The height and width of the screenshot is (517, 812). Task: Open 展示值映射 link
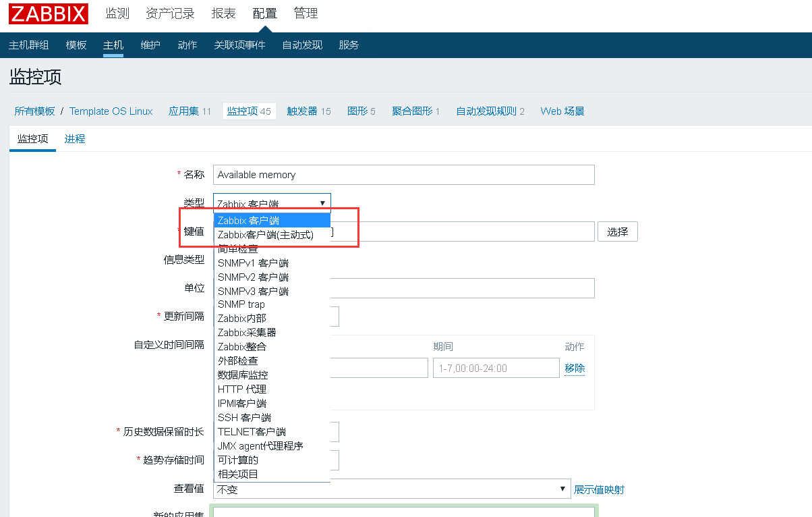pos(599,489)
